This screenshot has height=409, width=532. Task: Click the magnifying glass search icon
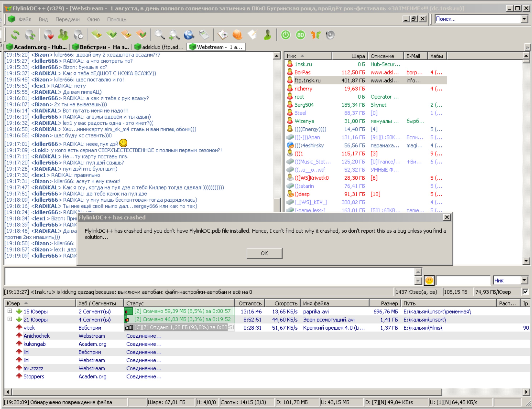(160, 35)
